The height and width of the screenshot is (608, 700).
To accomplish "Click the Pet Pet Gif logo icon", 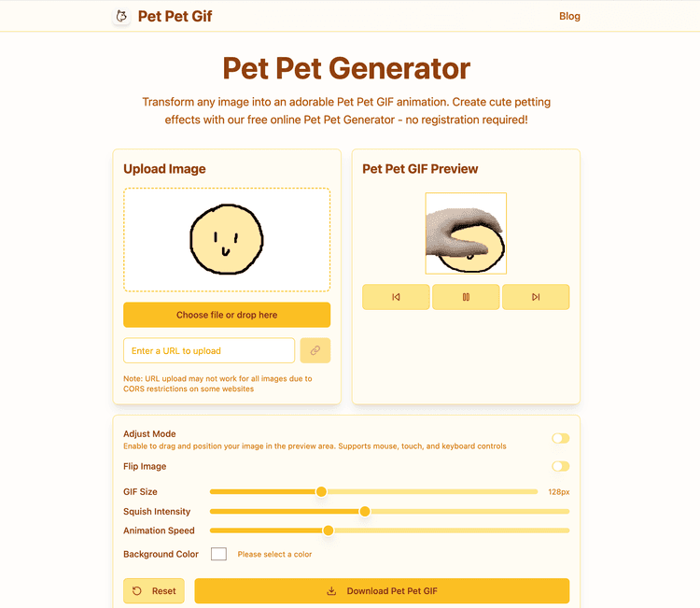I will [121, 16].
